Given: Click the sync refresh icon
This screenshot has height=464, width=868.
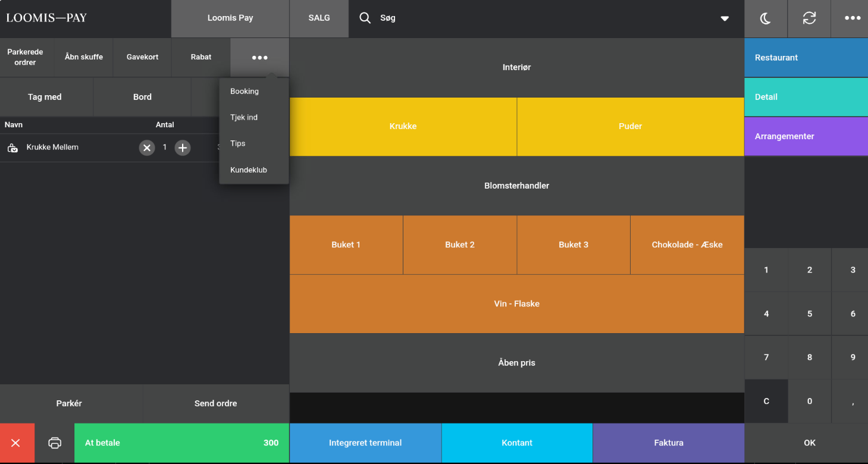Looking at the screenshot, I should tap(809, 18).
